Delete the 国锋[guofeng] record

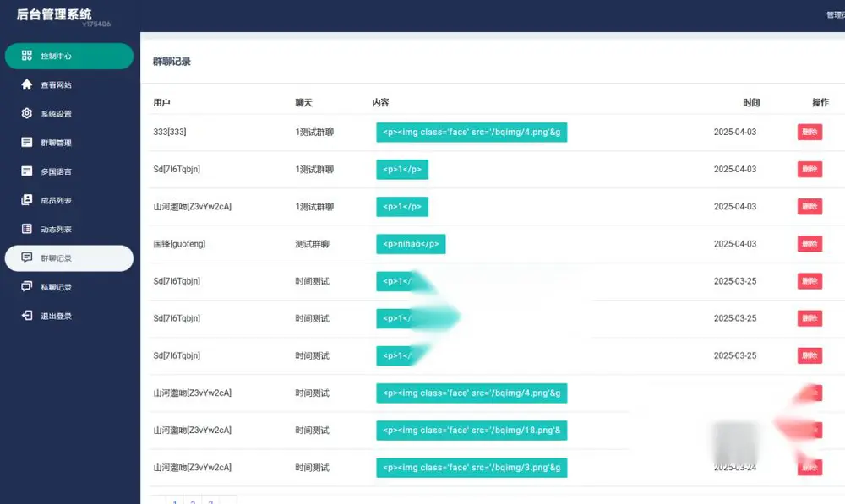810,244
